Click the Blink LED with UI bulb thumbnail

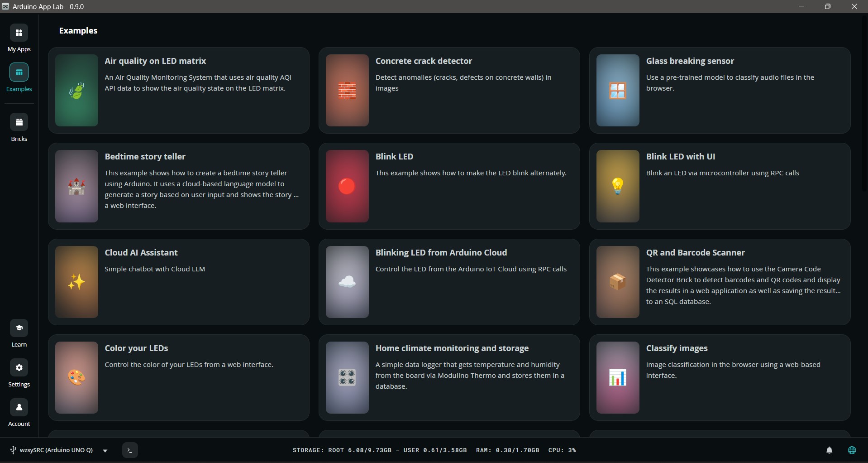coord(618,186)
